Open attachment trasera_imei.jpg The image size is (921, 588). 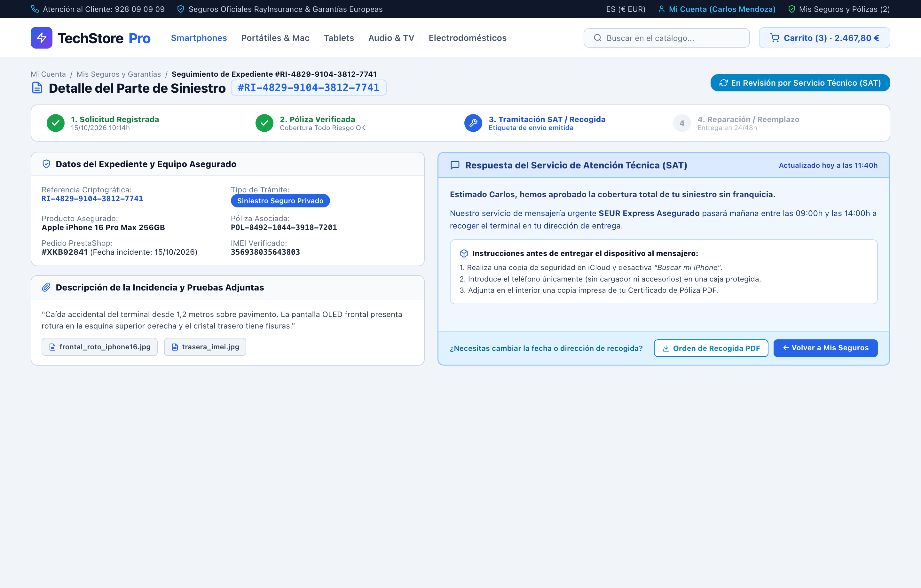point(205,347)
